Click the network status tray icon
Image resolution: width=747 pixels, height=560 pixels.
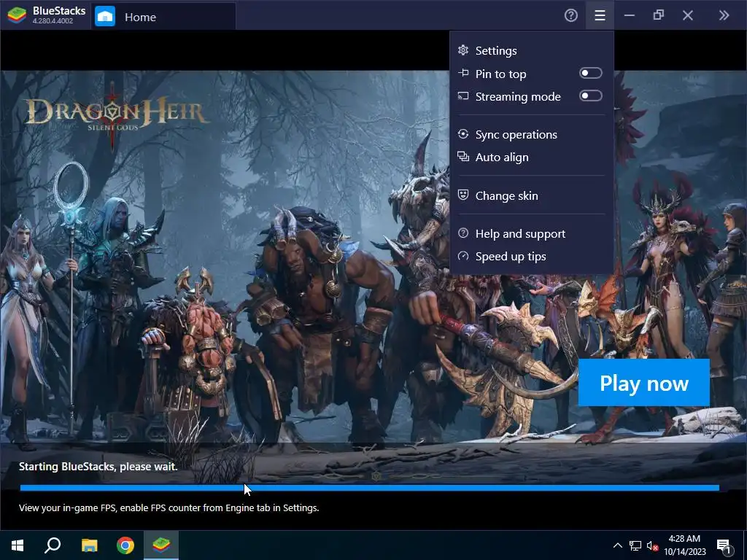tap(635, 545)
